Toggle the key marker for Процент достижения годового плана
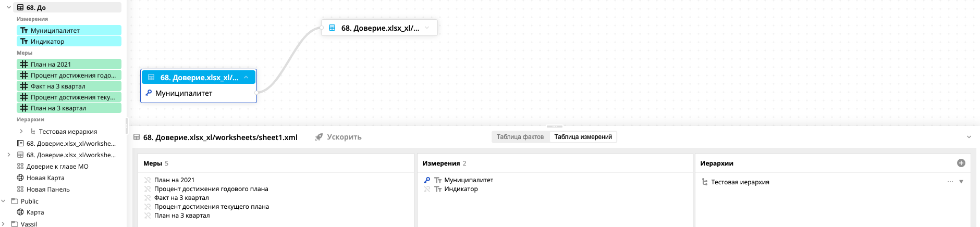This screenshot has width=980, height=227. tap(148, 189)
